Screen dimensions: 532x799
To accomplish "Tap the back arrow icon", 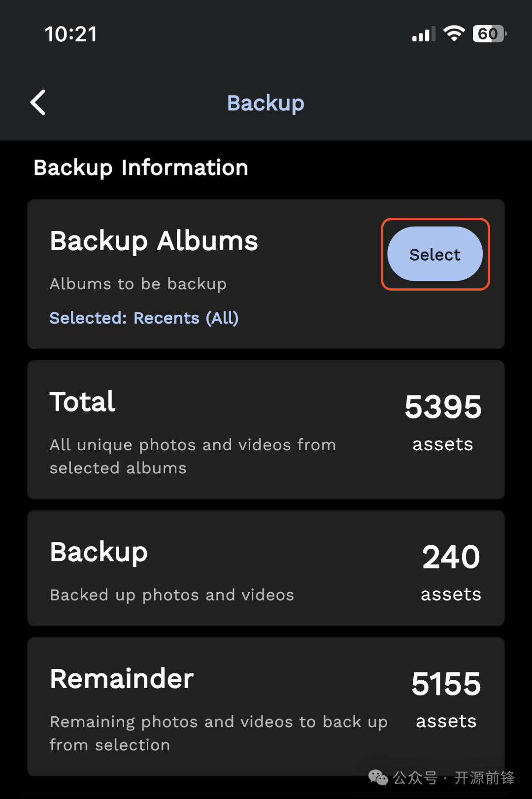I will click(38, 102).
